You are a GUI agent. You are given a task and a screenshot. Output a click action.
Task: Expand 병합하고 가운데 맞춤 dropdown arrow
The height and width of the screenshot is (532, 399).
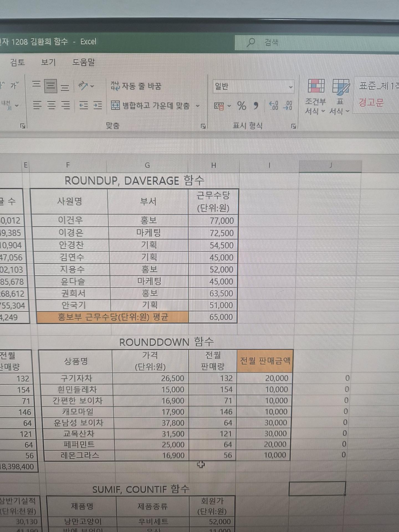(198, 106)
